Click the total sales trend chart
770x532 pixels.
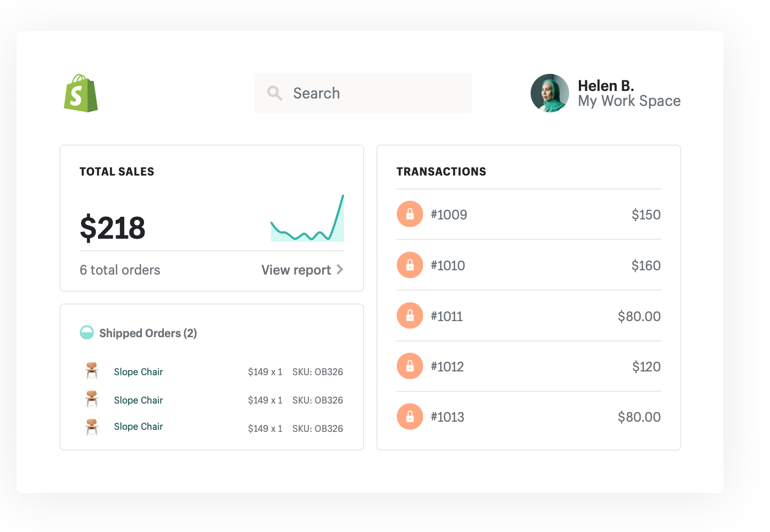point(307,219)
